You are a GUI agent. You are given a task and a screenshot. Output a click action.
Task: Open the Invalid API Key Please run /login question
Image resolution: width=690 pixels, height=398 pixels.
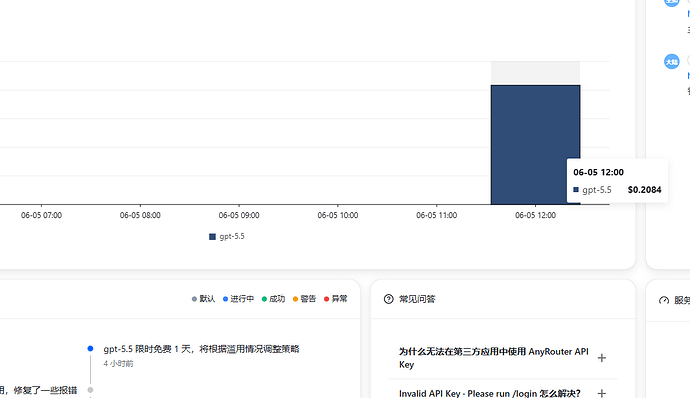coord(490,393)
